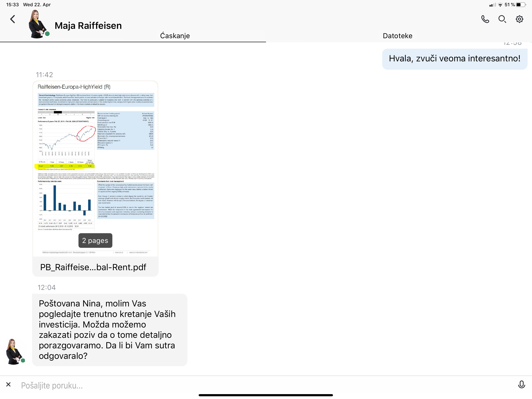Tap the back arrow icon

[13, 19]
